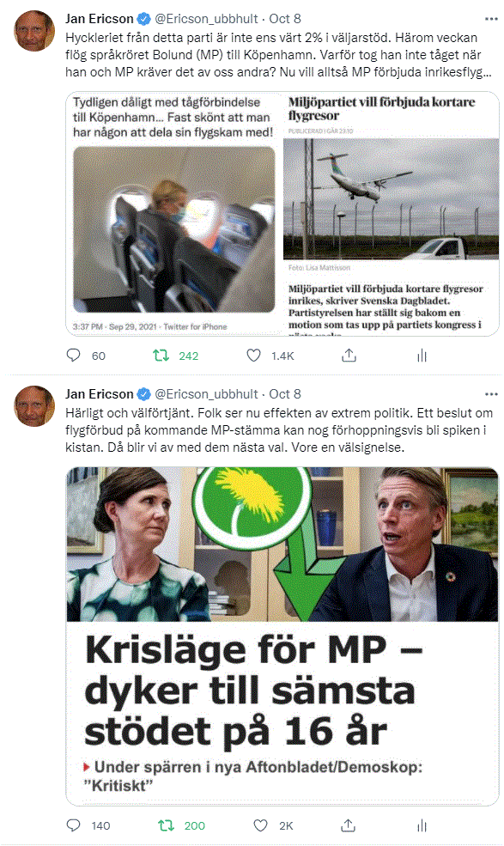
Task: Like the tweet with 2K likes
Action: pyautogui.click(x=261, y=825)
